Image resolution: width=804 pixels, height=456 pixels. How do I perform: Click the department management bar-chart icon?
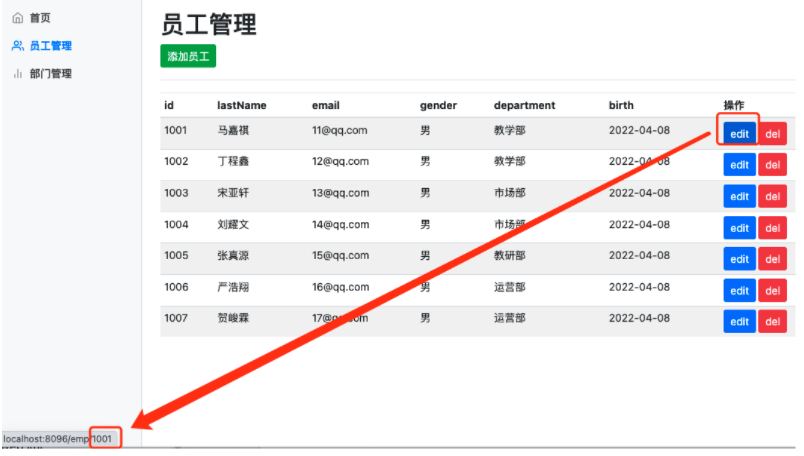18,73
